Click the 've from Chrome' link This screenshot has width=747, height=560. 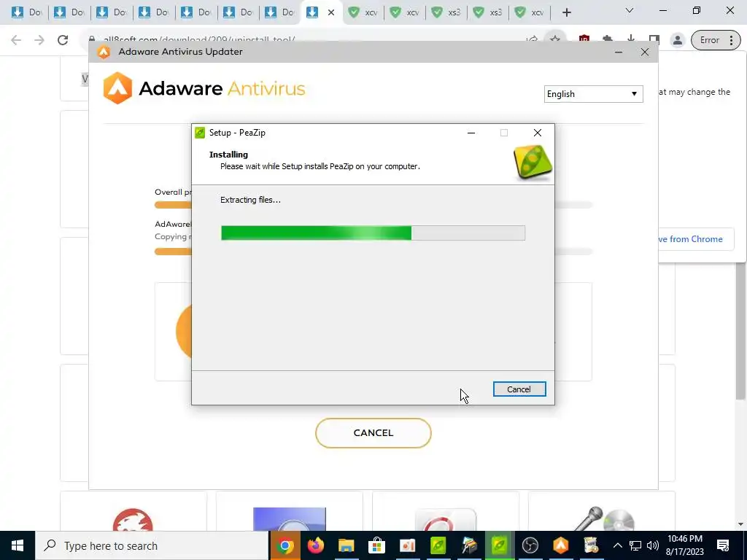click(690, 239)
